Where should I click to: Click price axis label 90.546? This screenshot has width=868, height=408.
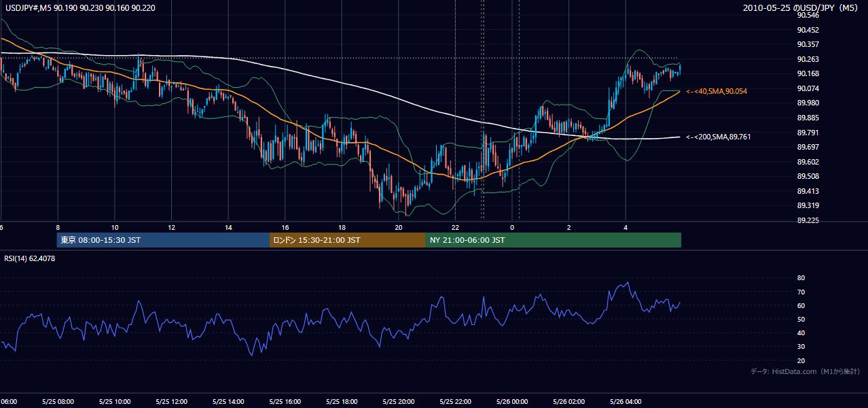[808, 15]
